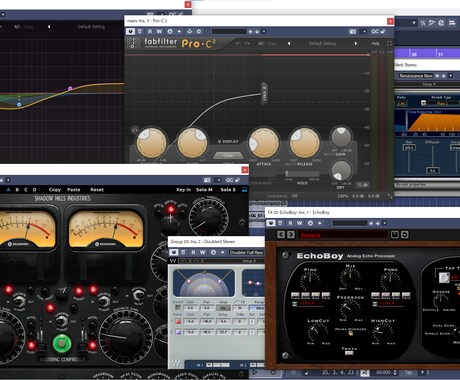Open Default Setting preset menu in Pro-C 2
The width and height of the screenshot is (460, 380).
point(322,44)
